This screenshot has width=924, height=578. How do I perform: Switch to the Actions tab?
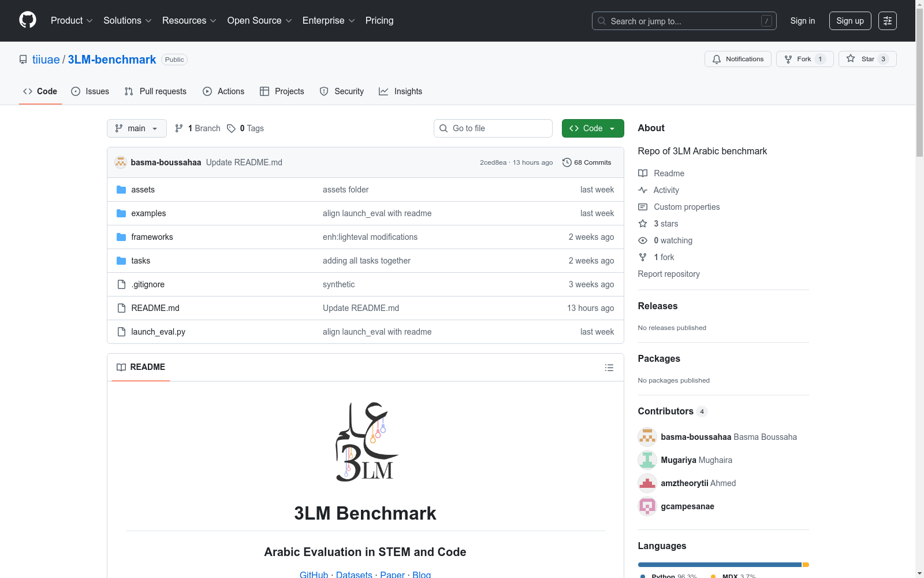pos(223,91)
